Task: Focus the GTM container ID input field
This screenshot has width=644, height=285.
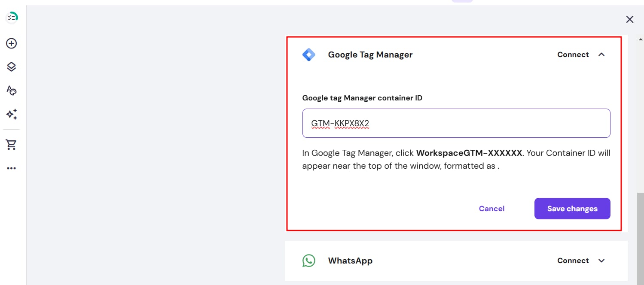Action: tap(456, 123)
